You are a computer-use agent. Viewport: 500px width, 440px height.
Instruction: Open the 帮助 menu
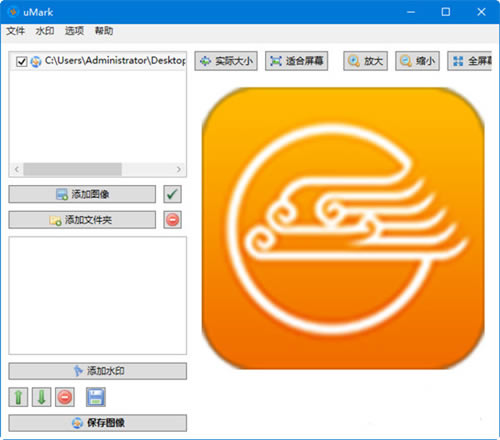click(x=104, y=31)
